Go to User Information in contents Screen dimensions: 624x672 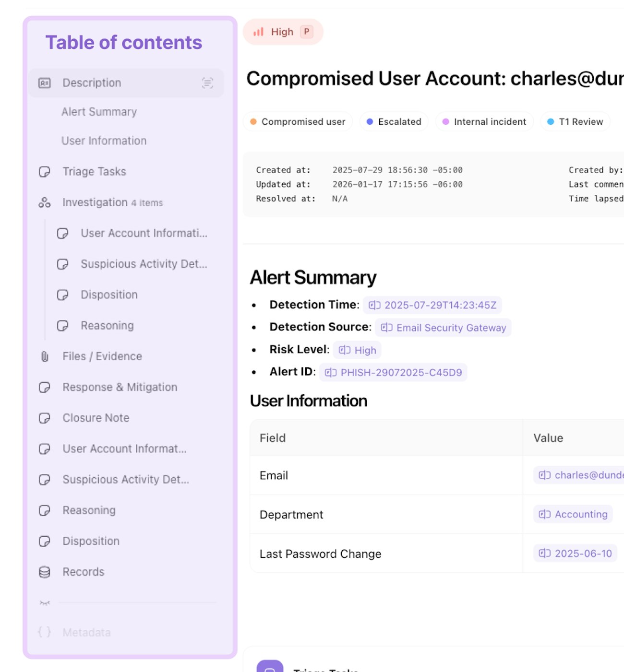[104, 141]
